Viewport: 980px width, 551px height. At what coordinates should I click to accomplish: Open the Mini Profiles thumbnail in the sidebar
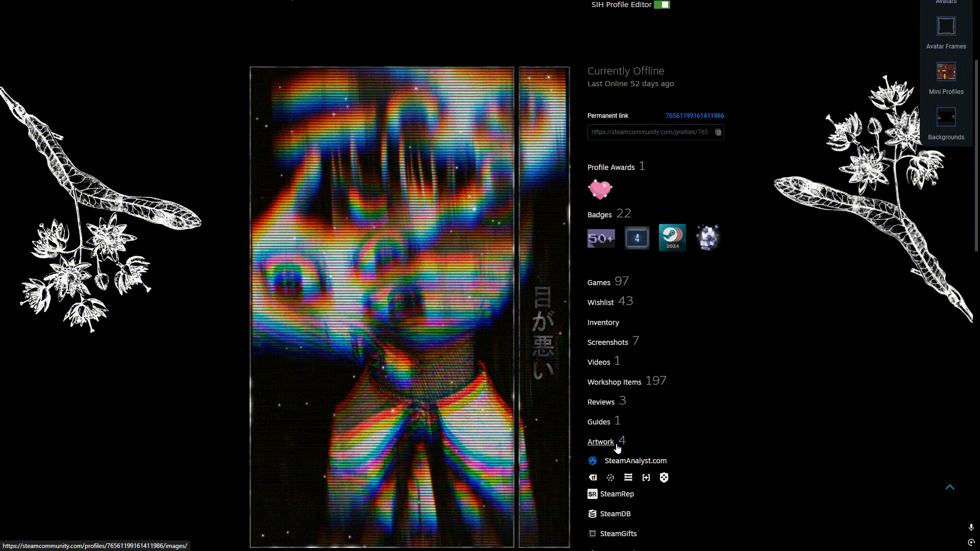(946, 71)
